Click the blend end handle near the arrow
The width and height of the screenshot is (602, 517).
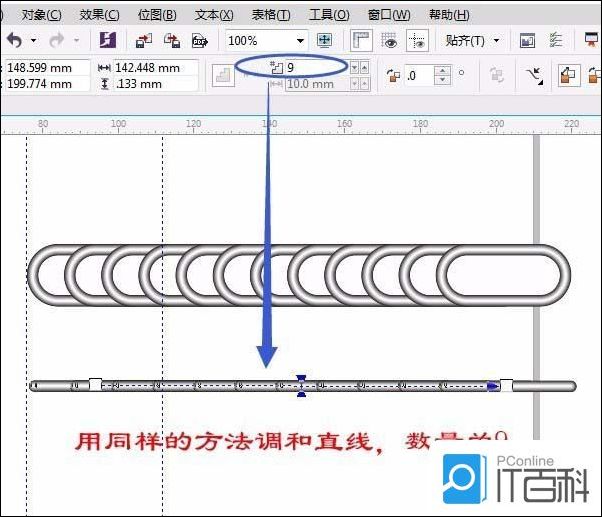506,385
